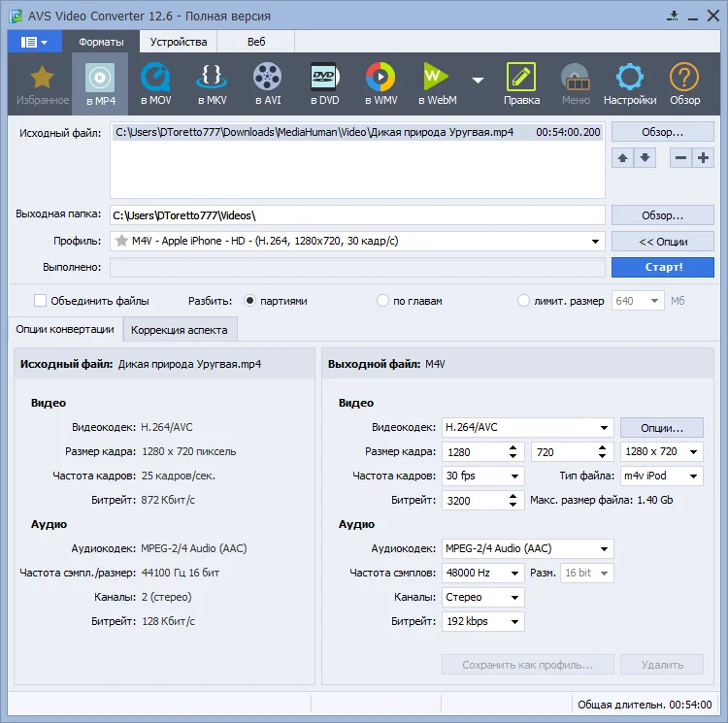Open the Опции конвертации tab
The image size is (728, 723).
65,329
